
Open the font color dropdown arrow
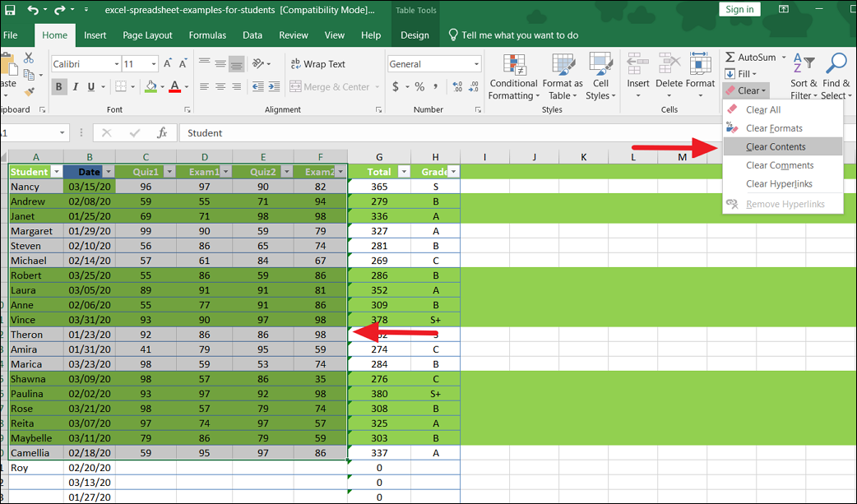187,87
